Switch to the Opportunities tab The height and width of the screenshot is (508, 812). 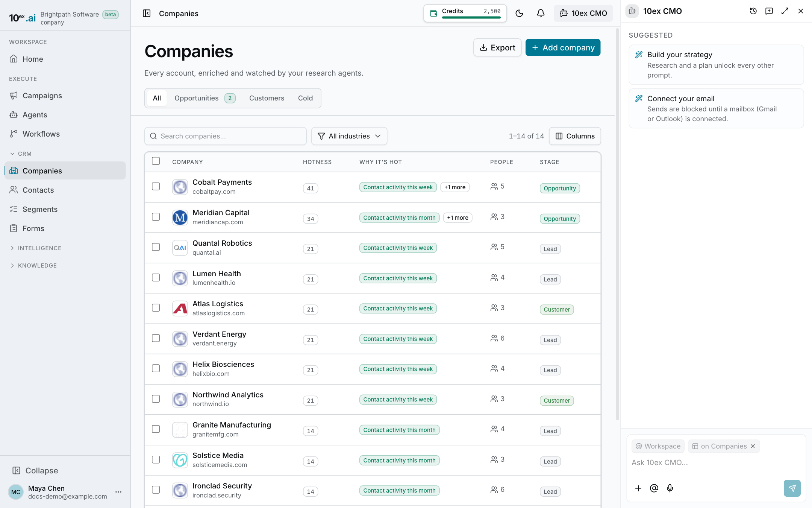205,98
